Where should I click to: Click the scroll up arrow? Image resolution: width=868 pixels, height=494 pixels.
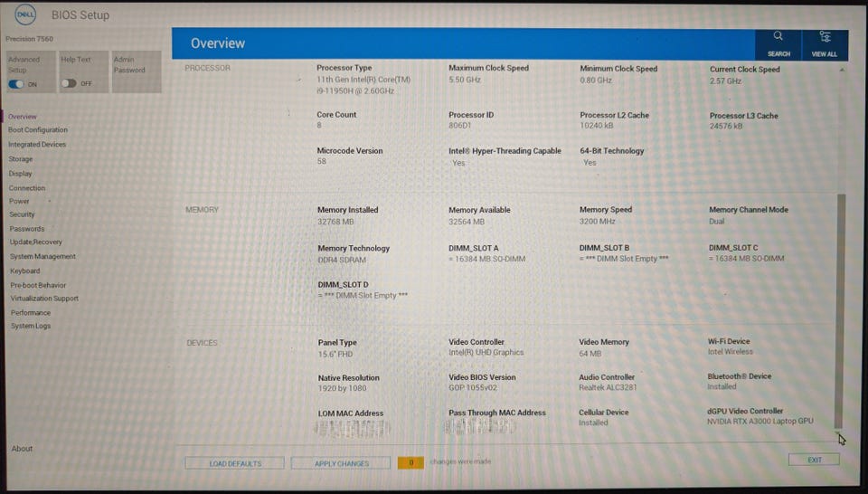pos(842,71)
